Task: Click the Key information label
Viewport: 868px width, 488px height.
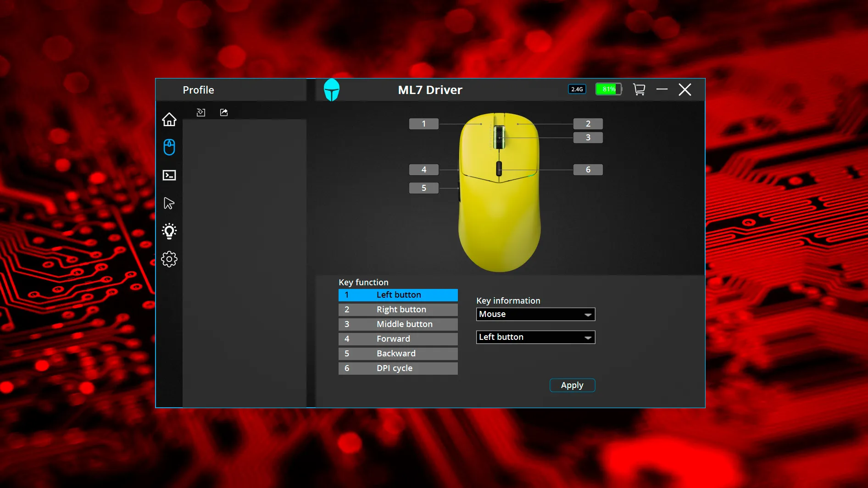Action: point(508,300)
